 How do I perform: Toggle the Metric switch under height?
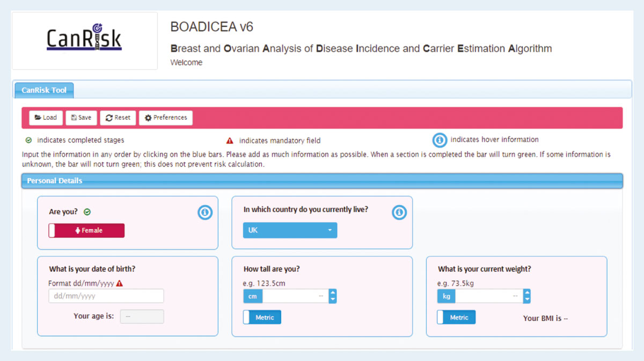[x=262, y=317]
